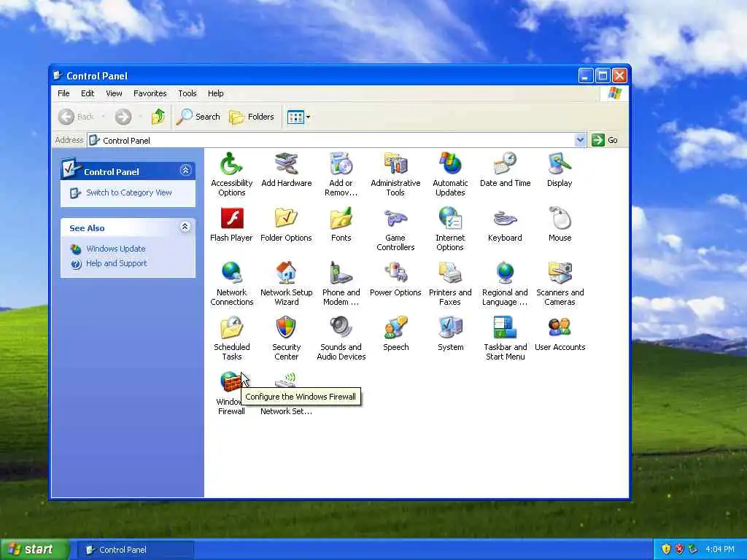Open Help and Support link

click(116, 263)
